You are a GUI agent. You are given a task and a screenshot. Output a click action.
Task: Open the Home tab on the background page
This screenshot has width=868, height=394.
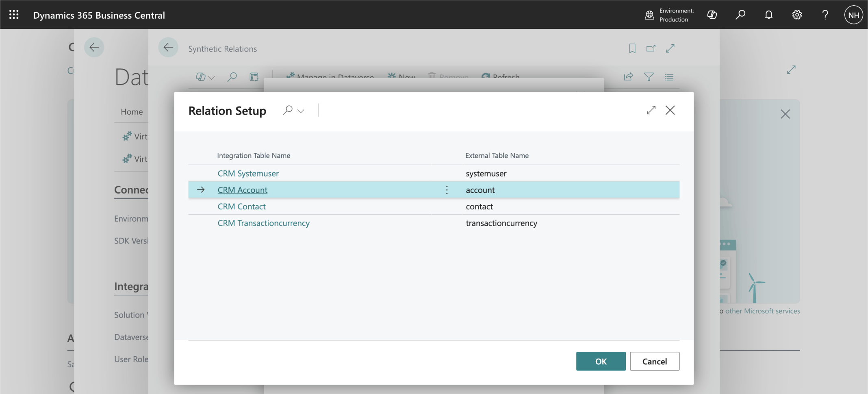pyautogui.click(x=132, y=112)
